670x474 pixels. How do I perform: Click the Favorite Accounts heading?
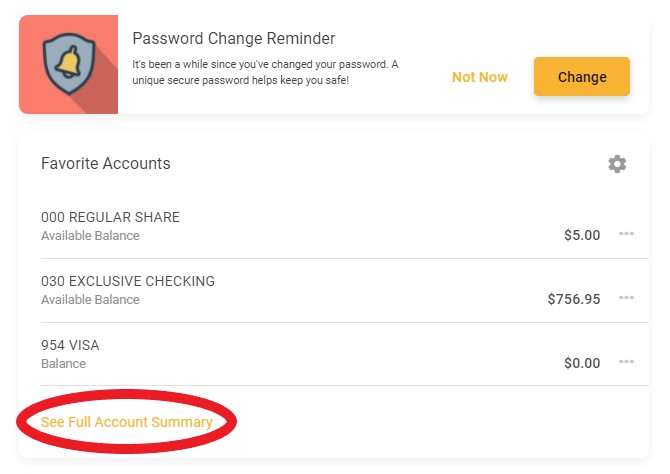[106, 163]
